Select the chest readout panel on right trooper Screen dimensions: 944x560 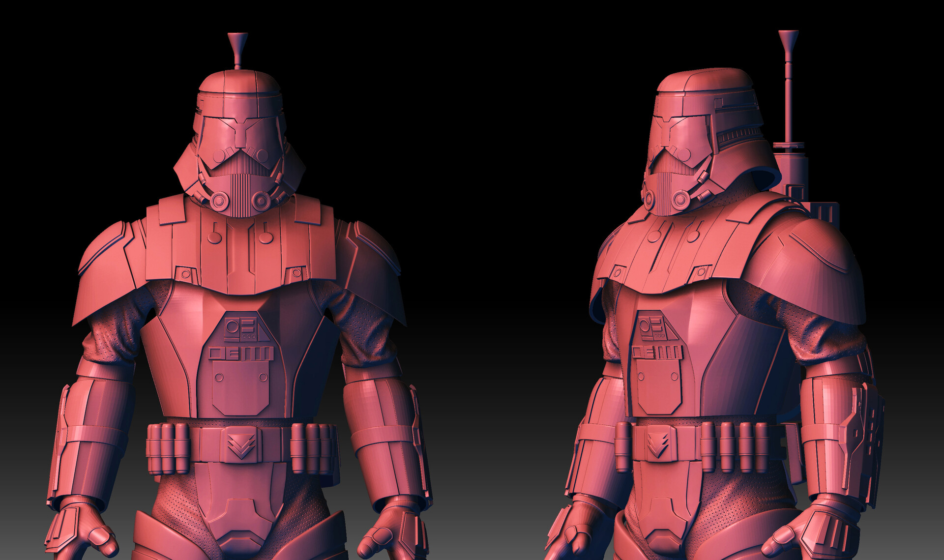point(654,327)
